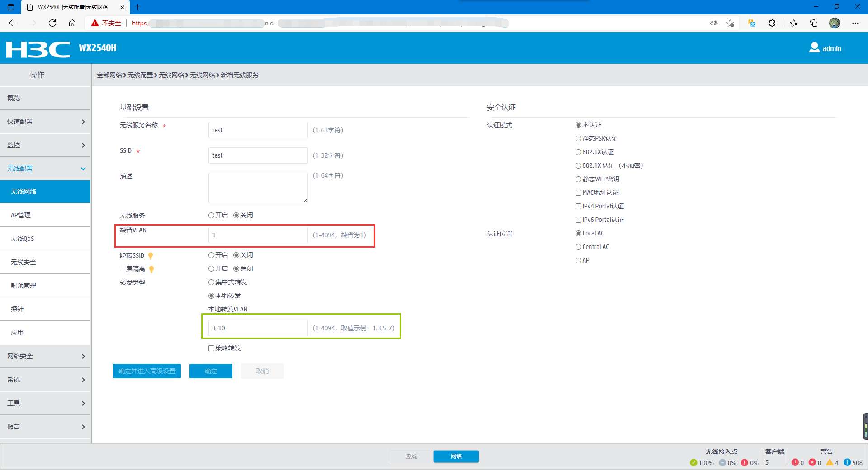The width and height of the screenshot is (868, 470).
Task: Click the 确定 button
Action: [211, 371]
